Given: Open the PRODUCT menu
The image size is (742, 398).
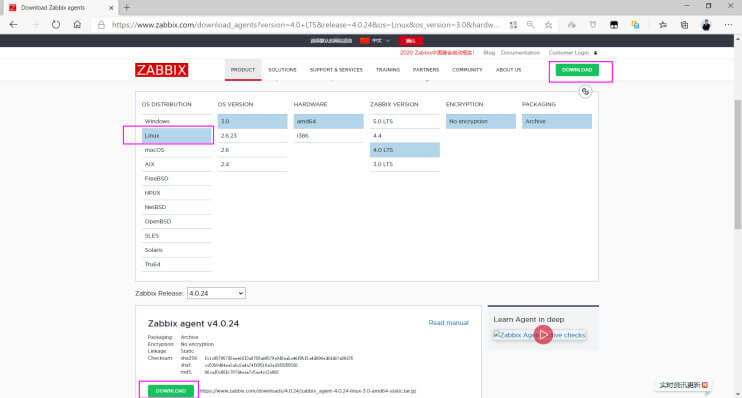Looking at the screenshot, I should coord(243,70).
